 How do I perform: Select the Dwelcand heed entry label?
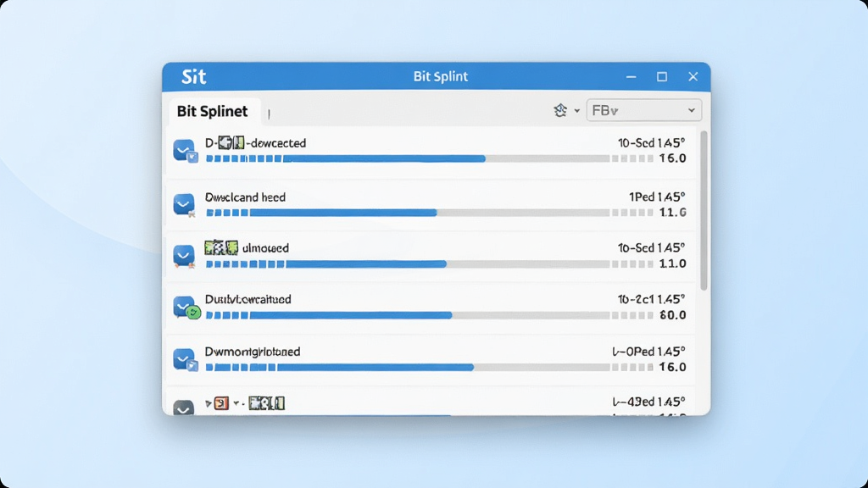pyautogui.click(x=245, y=197)
